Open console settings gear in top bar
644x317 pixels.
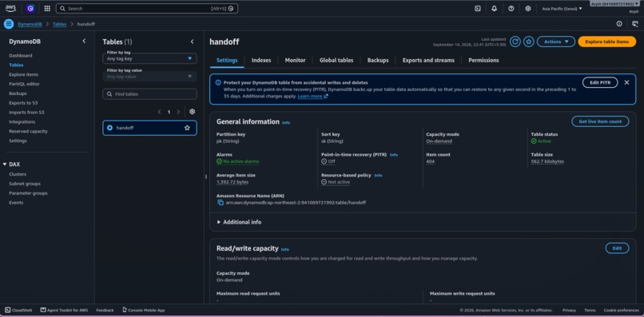[528, 8]
